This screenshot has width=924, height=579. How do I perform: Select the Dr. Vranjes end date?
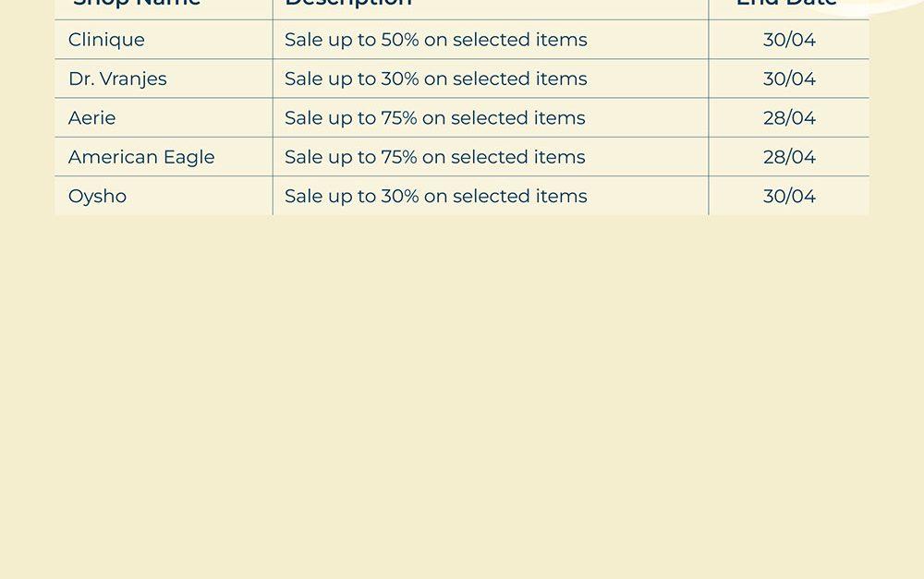789,79
